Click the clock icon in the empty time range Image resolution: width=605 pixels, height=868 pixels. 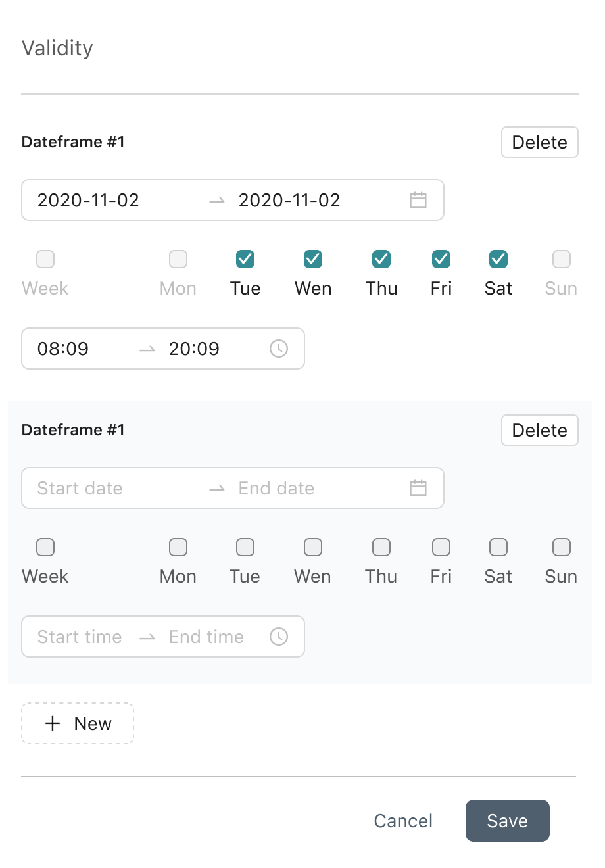[x=279, y=637]
